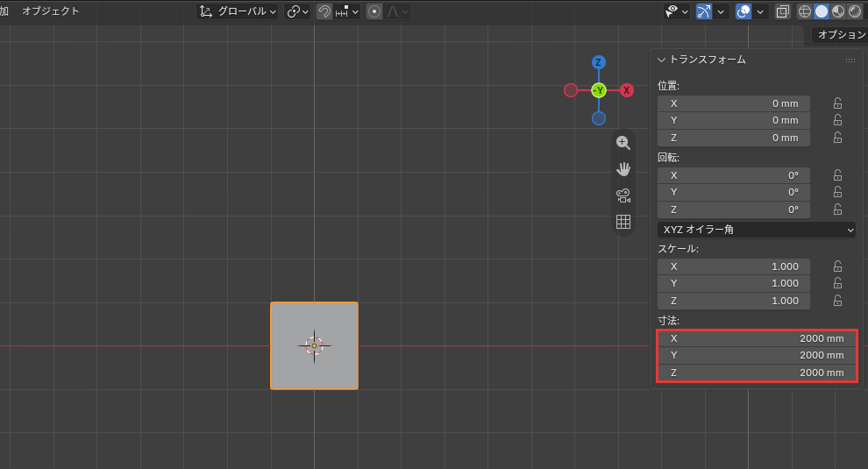
Task: Lock the スケール X value
Action: (x=837, y=266)
